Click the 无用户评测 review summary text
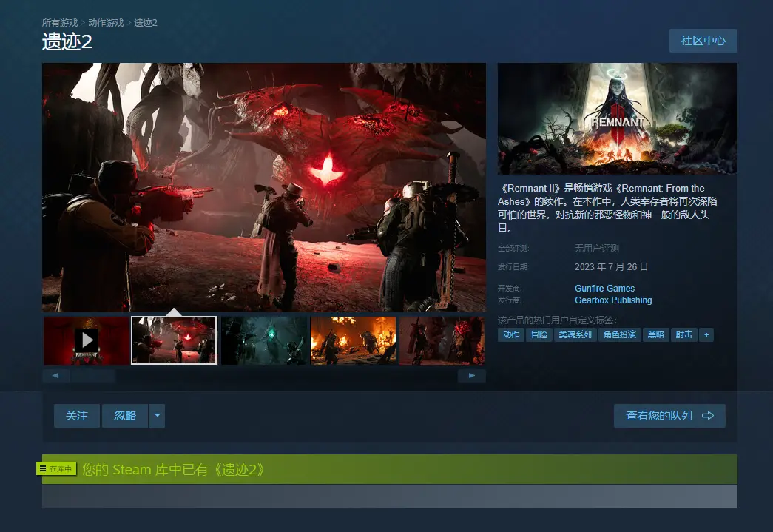This screenshot has height=532, width=773. tap(596, 248)
